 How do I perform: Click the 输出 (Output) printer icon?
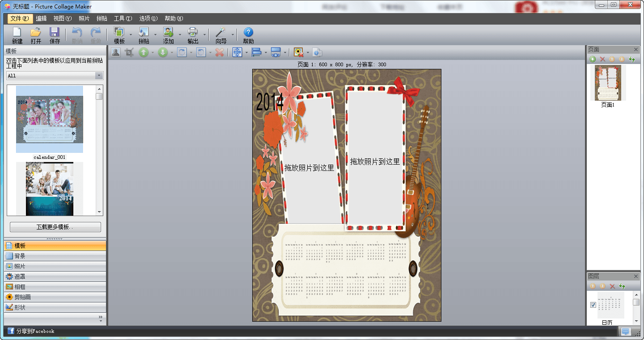[x=193, y=32]
